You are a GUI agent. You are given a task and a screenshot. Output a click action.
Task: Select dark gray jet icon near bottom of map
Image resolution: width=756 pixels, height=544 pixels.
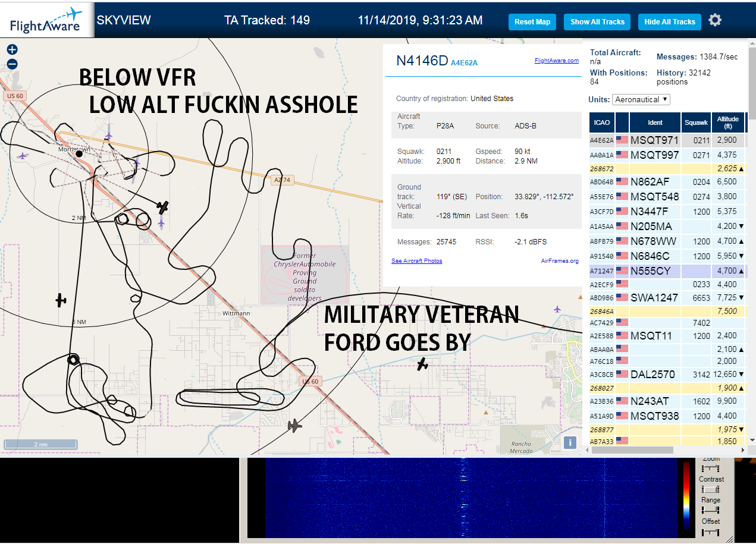coord(294,426)
